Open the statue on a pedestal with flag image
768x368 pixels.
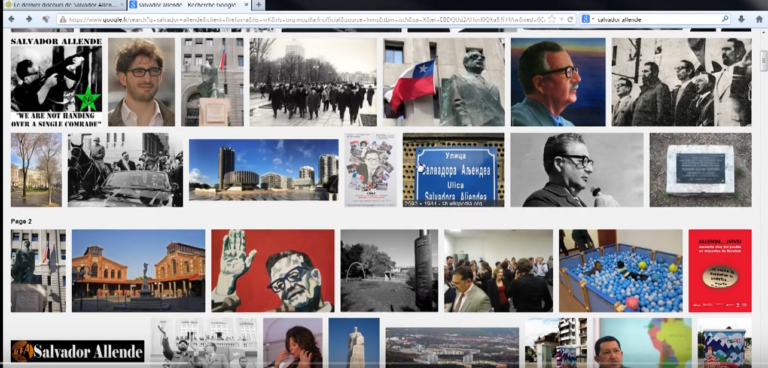212,82
